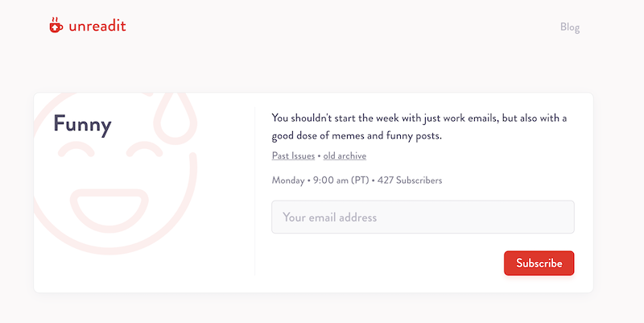Open the old archive link
644x323 pixels.
[x=345, y=155]
